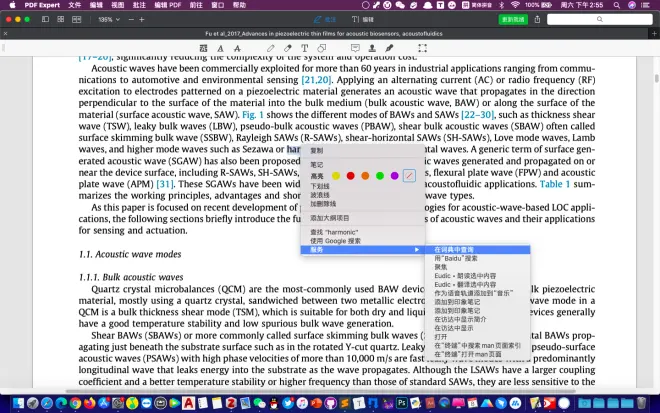The height and width of the screenshot is (413, 660).
Task: Zoom out with the minus button
Action: [131, 19]
